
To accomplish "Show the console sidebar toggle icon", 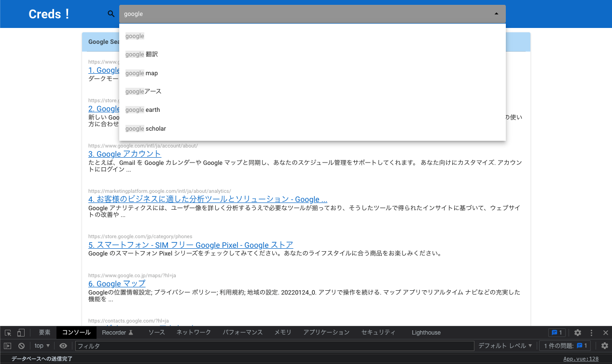I will point(8,346).
